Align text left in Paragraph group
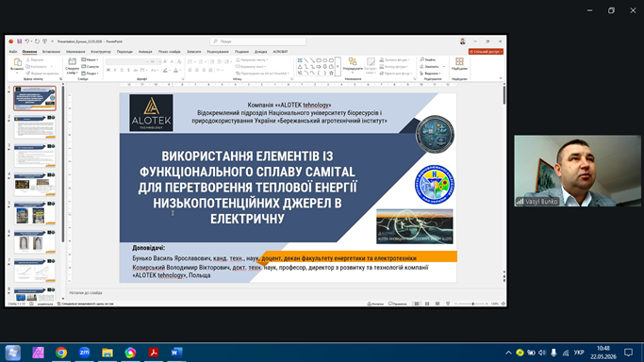This screenshot has height=362, width=644. click(190, 70)
